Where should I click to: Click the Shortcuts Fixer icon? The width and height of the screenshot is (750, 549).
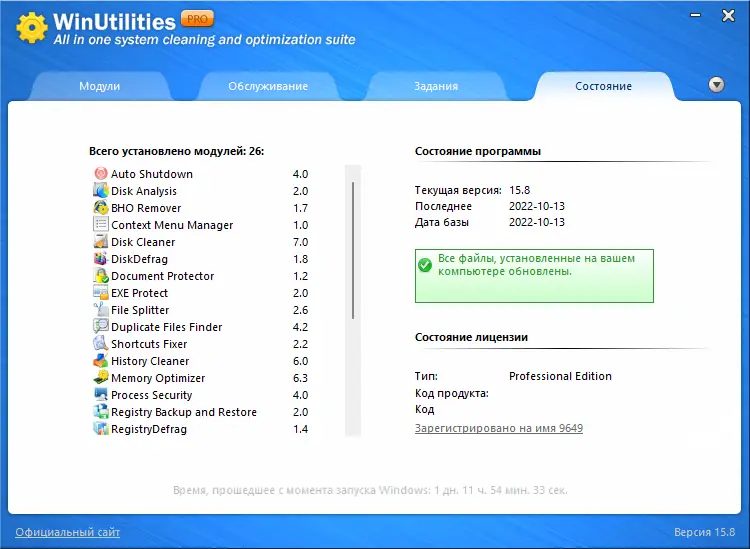click(100, 343)
